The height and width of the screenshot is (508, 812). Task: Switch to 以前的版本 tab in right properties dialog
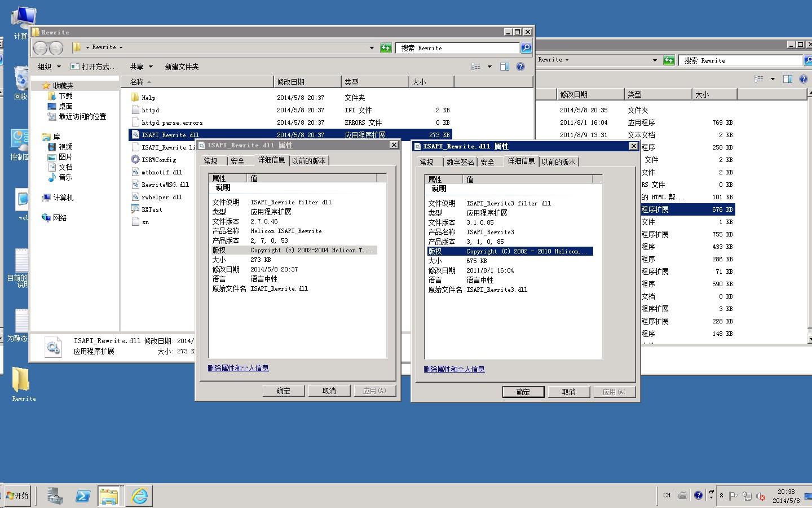[559, 162]
